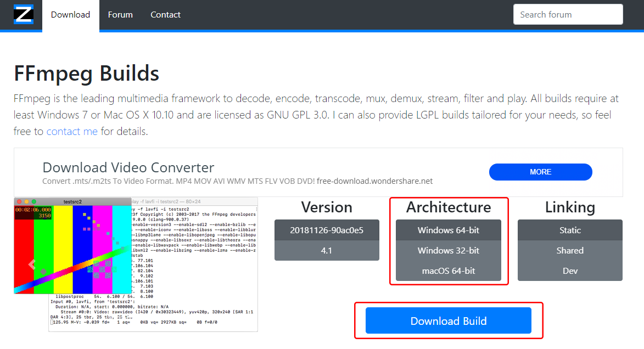Click the free-download.wondershare.net ad URL
The image size is (644, 349).
tap(374, 181)
